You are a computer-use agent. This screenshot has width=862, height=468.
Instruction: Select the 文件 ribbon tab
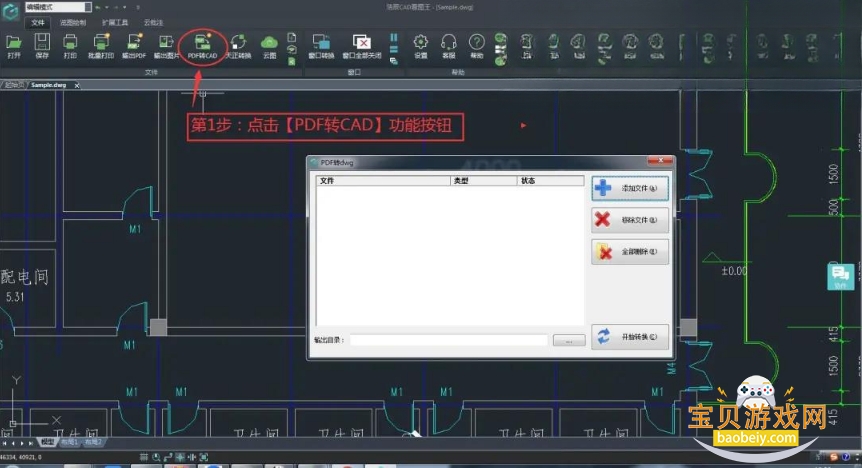click(x=38, y=23)
